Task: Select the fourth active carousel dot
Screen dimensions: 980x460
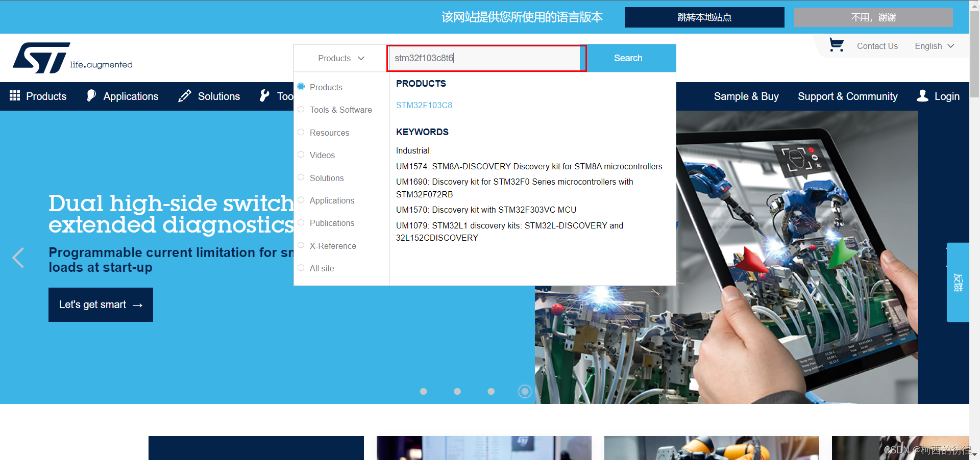Action: pos(525,391)
